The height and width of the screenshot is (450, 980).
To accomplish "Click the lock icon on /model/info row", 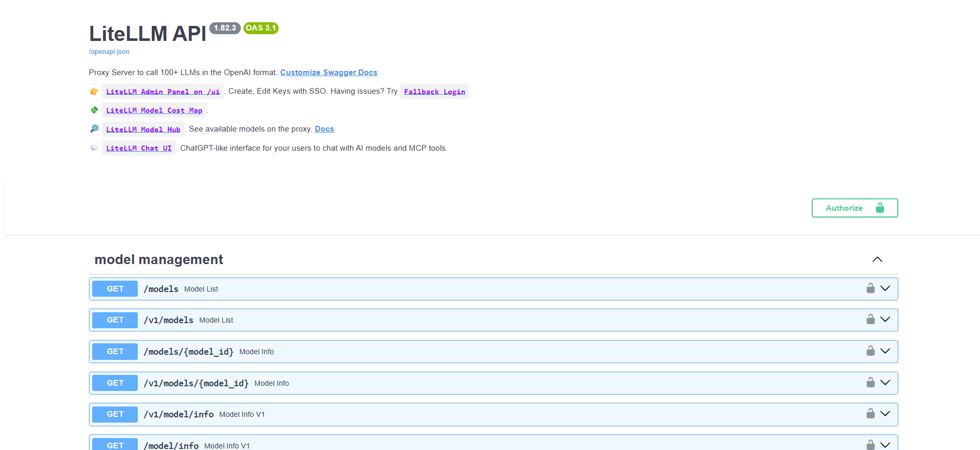I will tap(871, 445).
